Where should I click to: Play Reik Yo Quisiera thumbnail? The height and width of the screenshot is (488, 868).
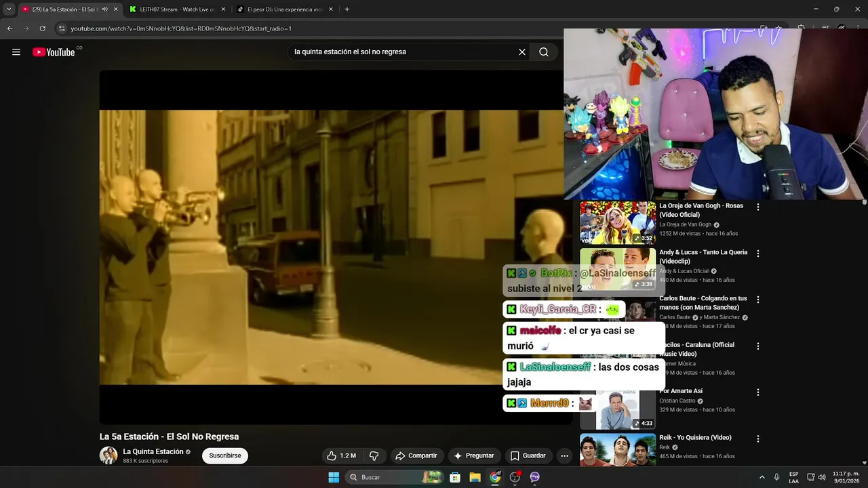pyautogui.click(x=618, y=449)
